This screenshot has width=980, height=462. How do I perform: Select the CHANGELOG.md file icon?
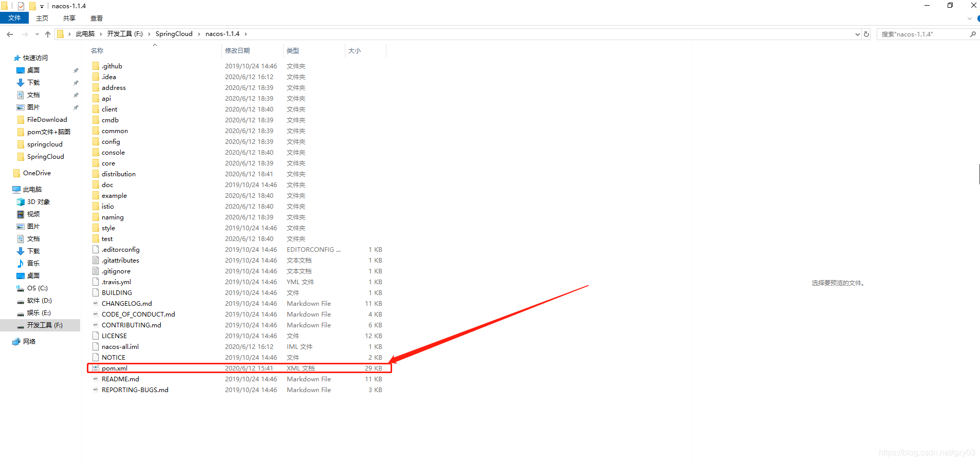[x=96, y=303]
